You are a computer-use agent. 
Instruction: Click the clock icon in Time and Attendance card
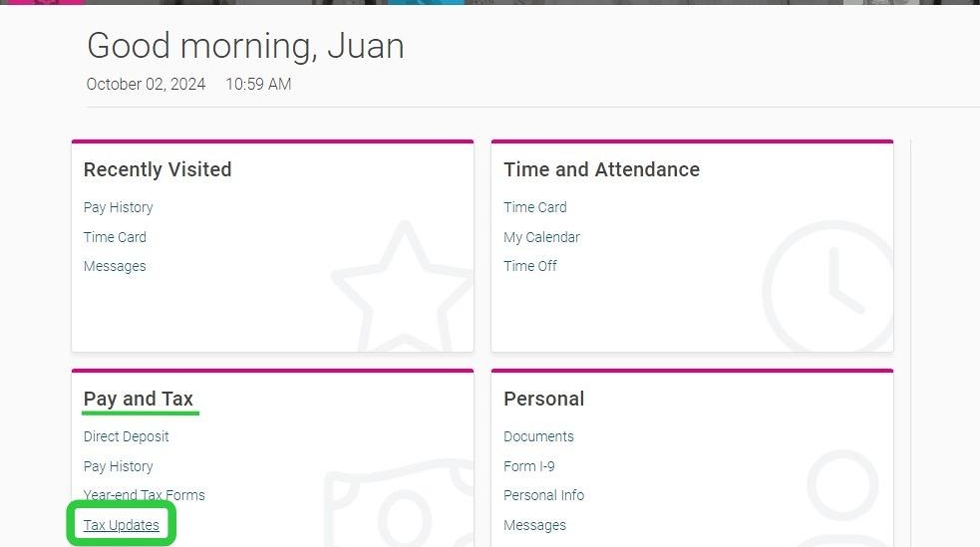click(x=827, y=287)
